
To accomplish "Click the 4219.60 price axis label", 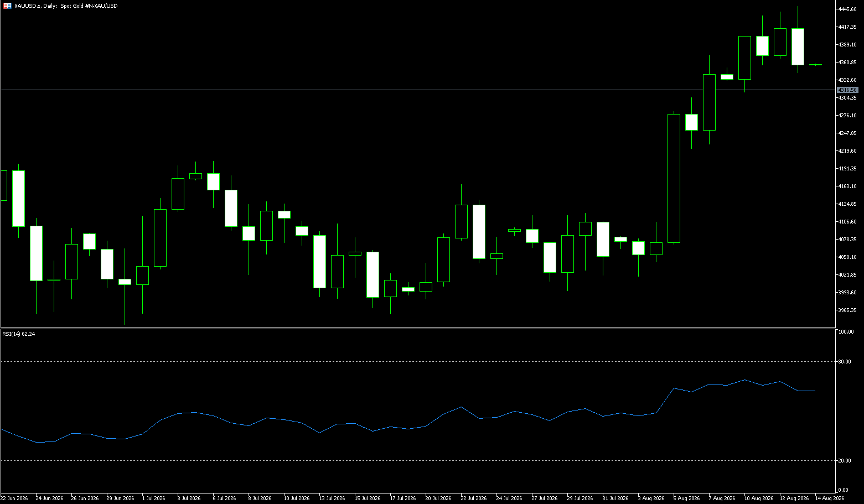I will click(847, 151).
